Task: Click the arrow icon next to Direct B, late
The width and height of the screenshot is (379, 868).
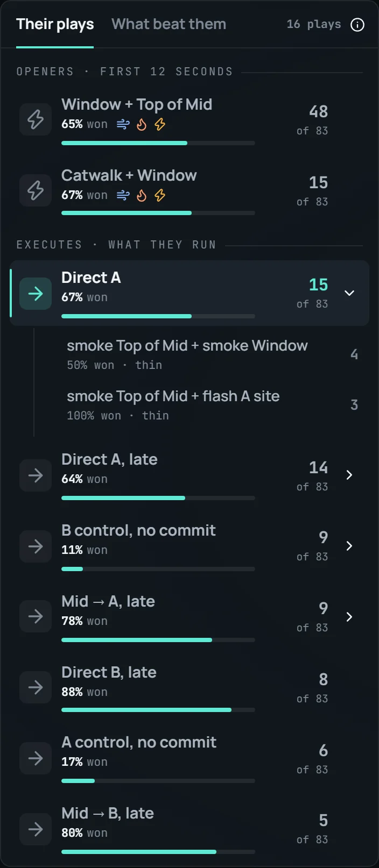Action: [x=36, y=687]
